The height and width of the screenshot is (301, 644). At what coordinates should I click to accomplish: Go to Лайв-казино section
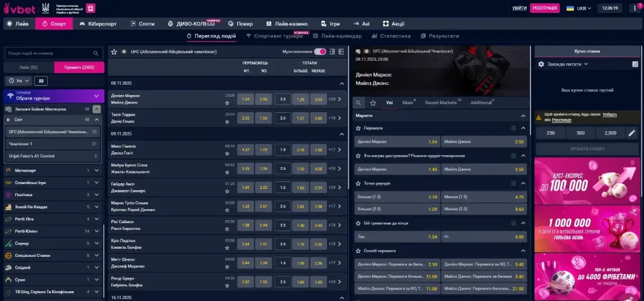[x=286, y=24]
